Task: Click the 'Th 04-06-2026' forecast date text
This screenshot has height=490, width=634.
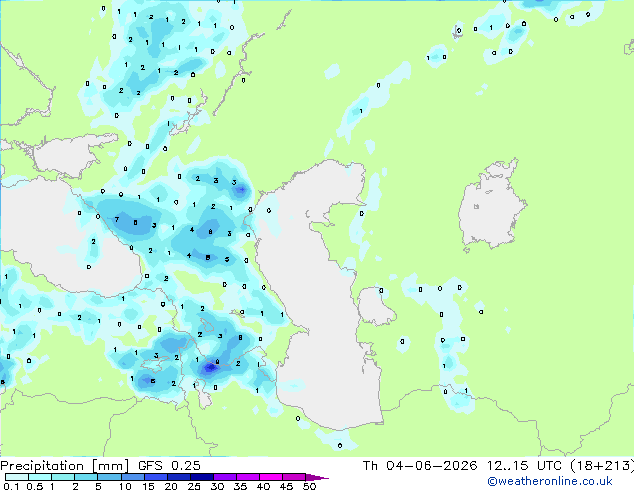Action: [420, 465]
